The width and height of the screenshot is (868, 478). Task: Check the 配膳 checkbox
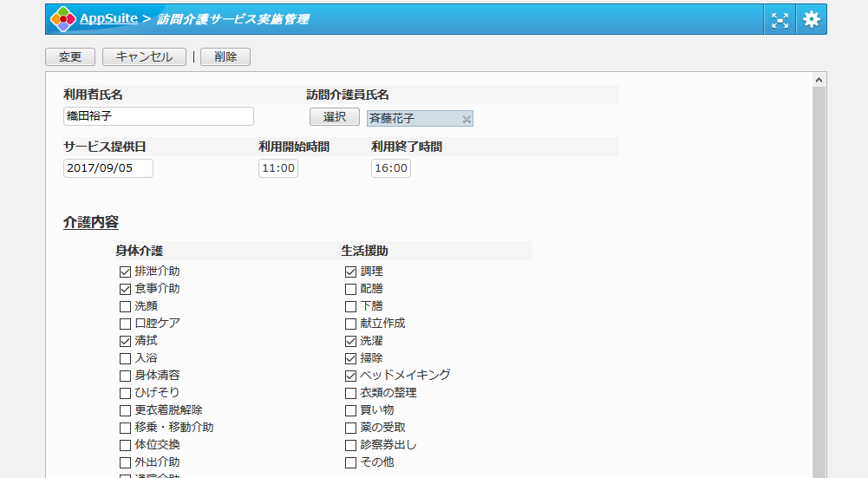[x=350, y=289]
